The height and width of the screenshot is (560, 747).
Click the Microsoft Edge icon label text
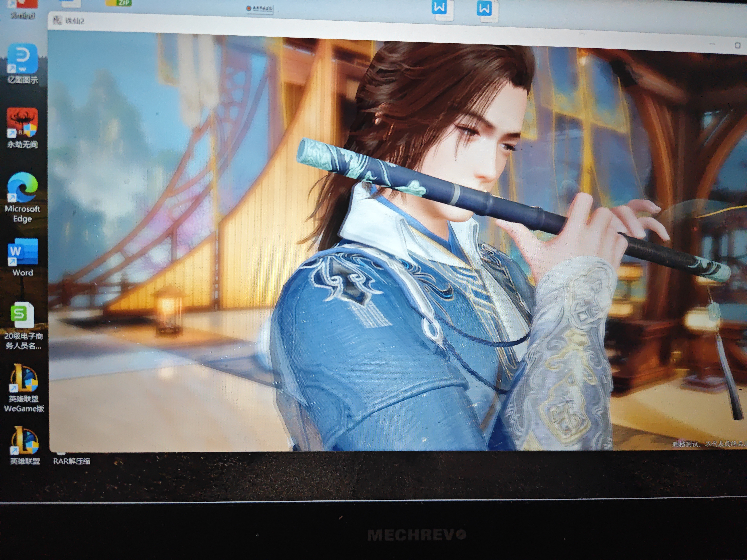coord(23,214)
